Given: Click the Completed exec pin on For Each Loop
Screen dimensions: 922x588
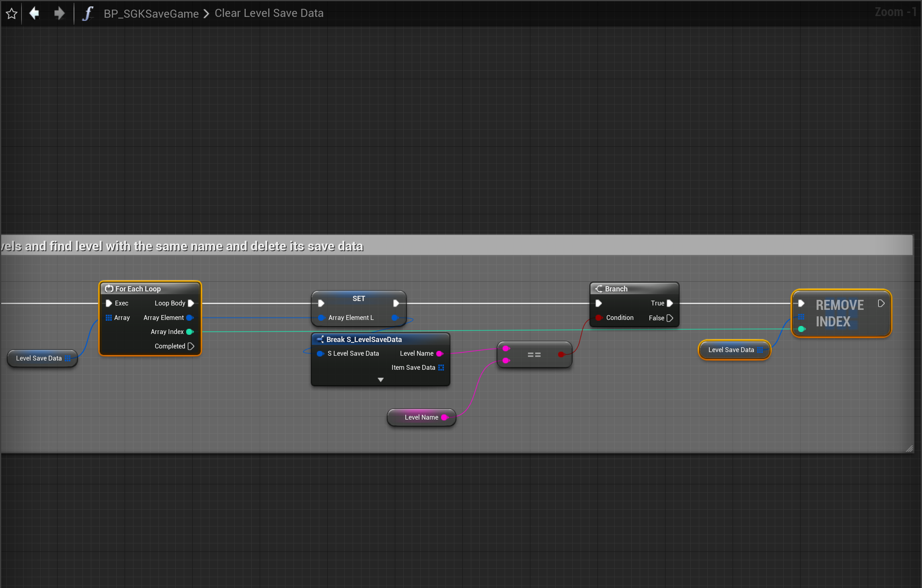Looking at the screenshot, I should point(191,346).
